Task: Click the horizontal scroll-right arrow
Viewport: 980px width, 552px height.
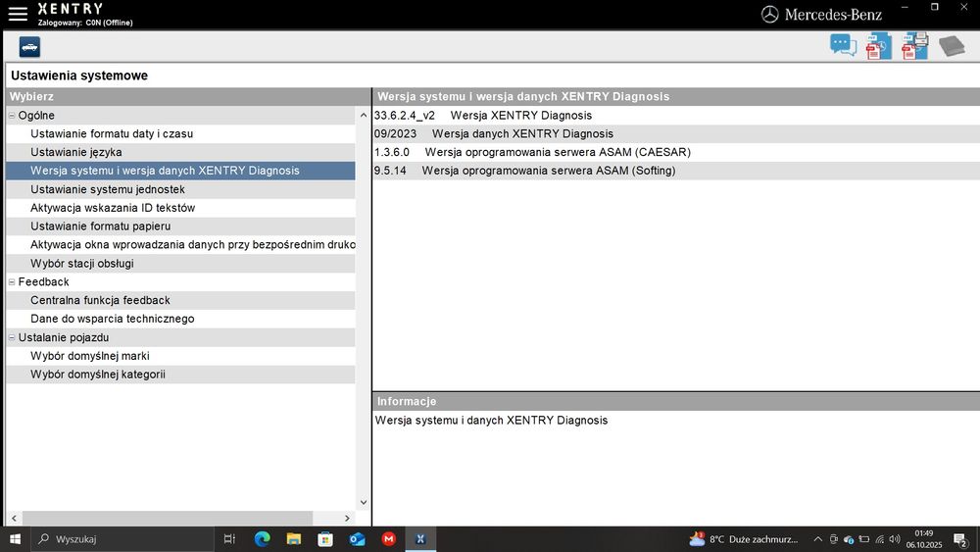Action: [348, 519]
